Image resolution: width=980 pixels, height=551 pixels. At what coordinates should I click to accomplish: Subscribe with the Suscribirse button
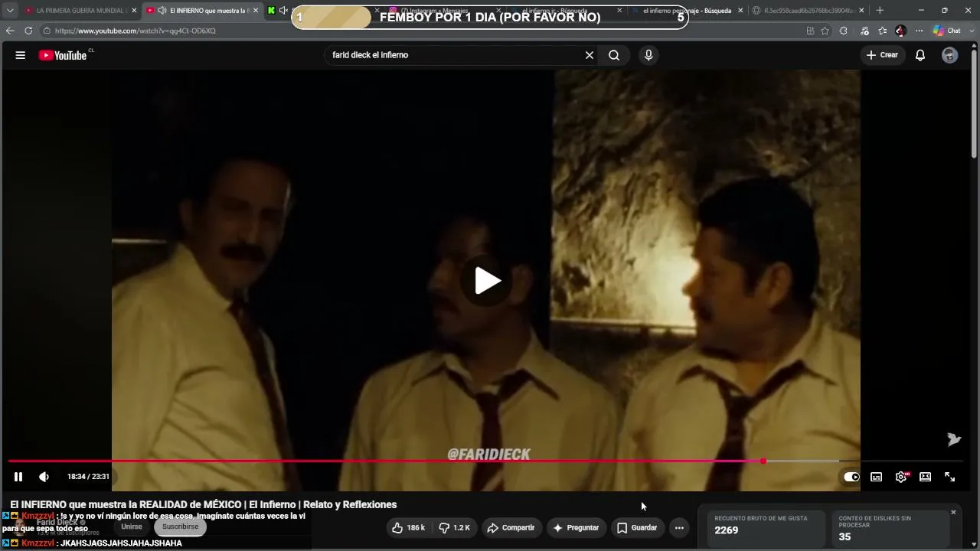click(180, 527)
